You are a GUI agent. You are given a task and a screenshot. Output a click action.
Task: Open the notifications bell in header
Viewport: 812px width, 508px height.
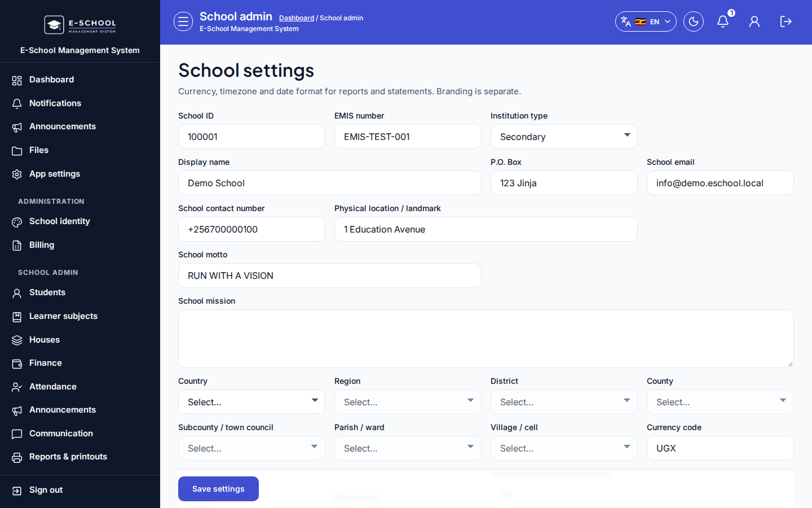coord(723,21)
